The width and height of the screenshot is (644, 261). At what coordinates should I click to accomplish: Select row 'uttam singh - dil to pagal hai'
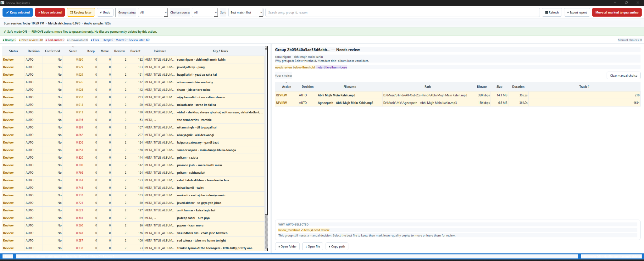click(134, 127)
